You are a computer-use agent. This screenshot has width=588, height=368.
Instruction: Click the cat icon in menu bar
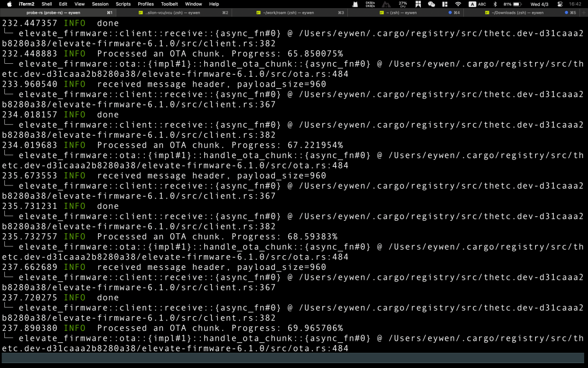[x=354, y=4]
